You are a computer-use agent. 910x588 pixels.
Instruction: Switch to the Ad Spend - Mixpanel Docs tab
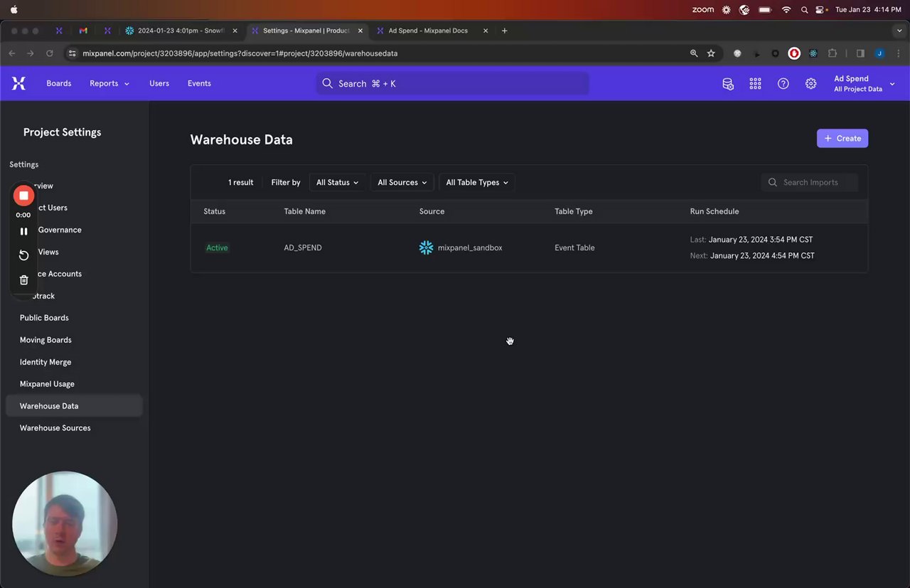pos(428,31)
